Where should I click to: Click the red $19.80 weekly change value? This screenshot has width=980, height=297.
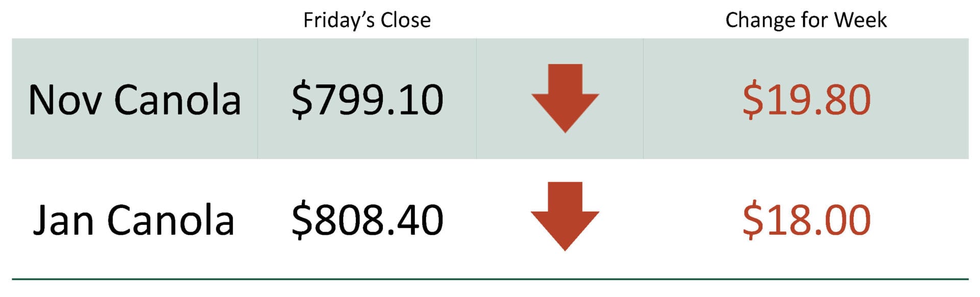[806, 100]
